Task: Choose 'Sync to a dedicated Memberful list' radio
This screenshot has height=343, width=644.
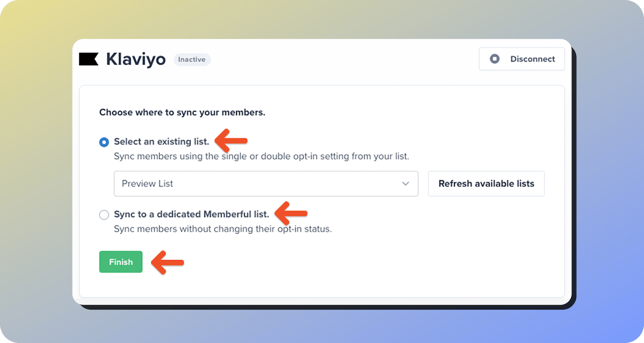Action: click(104, 215)
